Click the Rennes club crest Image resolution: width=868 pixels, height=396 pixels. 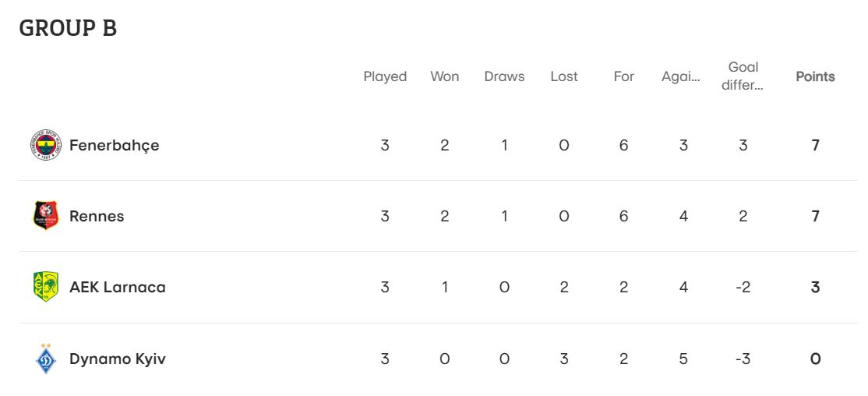pos(46,216)
